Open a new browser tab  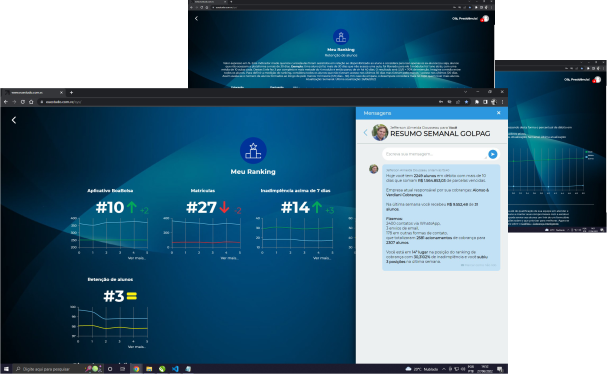click(71, 93)
